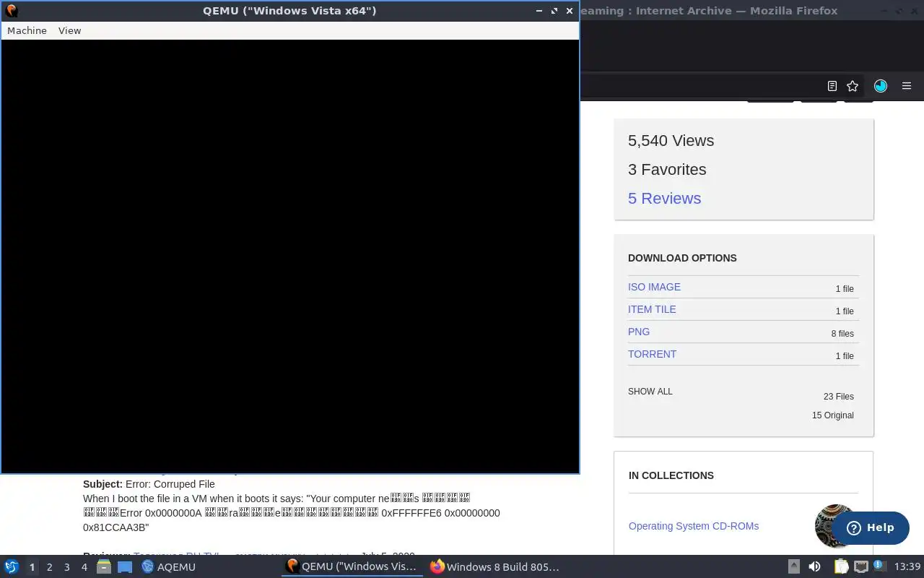Switch to workspace 3

pyautogui.click(x=66, y=567)
